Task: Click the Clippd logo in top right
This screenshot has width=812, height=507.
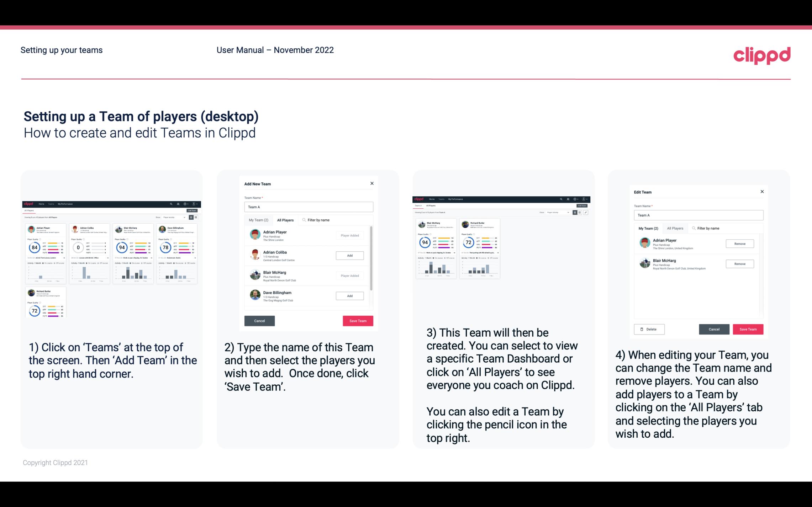Action: [763, 54]
